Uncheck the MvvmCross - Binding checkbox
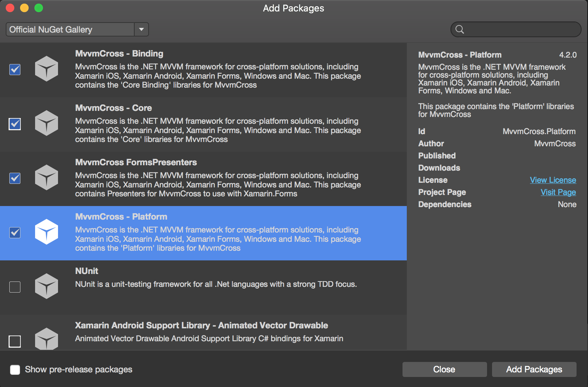The width and height of the screenshot is (588, 387). click(15, 69)
